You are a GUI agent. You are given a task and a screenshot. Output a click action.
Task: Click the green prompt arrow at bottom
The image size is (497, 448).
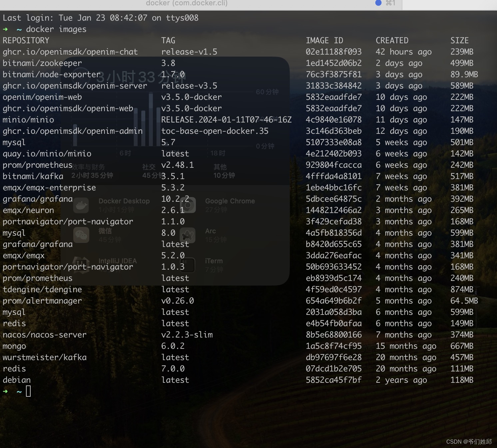click(x=5, y=391)
